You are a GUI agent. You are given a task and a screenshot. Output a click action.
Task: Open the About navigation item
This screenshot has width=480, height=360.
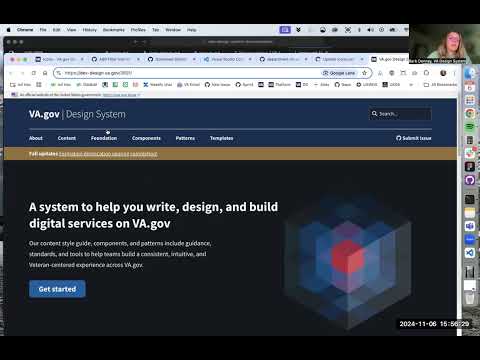pyautogui.click(x=36, y=138)
